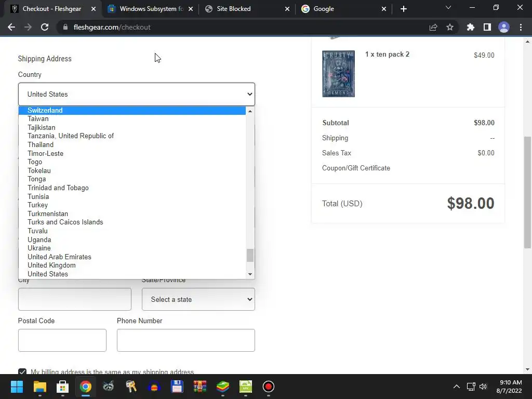This screenshot has width=532, height=399.
Task: Open Chrome three-dot menu
Action: [521, 27]
